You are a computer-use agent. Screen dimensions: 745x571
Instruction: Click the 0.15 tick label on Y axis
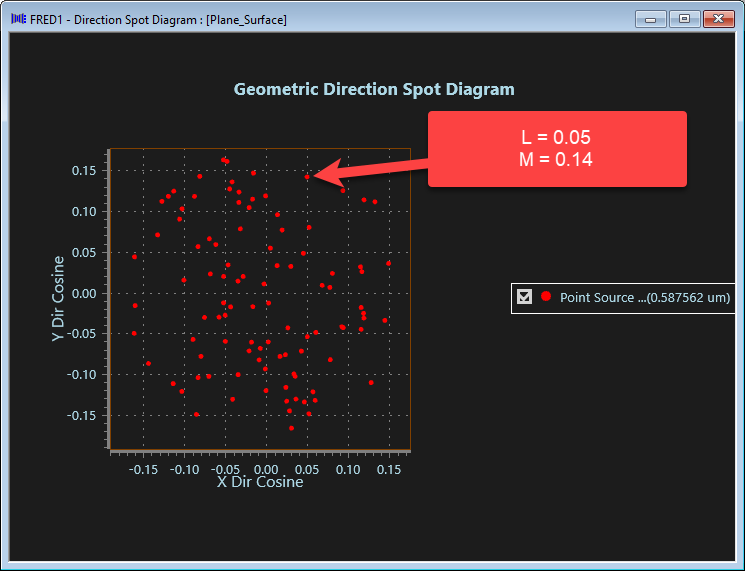pos(83,171)
